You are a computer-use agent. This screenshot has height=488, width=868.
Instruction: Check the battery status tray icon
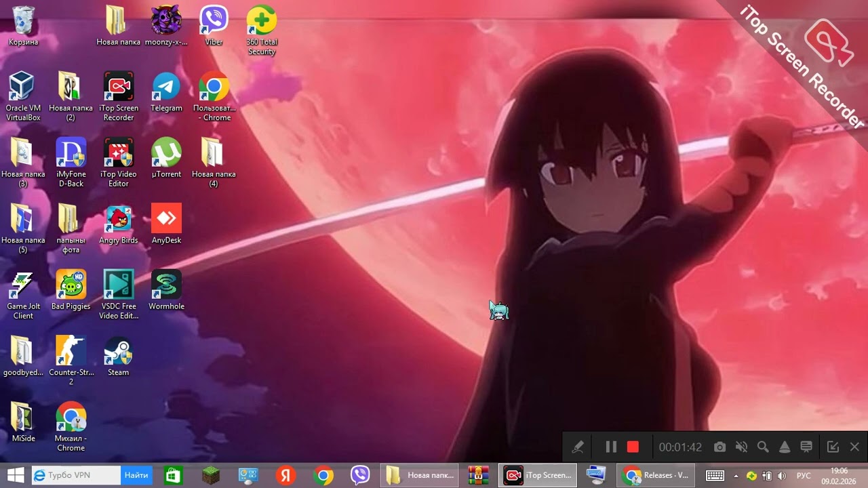[x=767, y=475]
